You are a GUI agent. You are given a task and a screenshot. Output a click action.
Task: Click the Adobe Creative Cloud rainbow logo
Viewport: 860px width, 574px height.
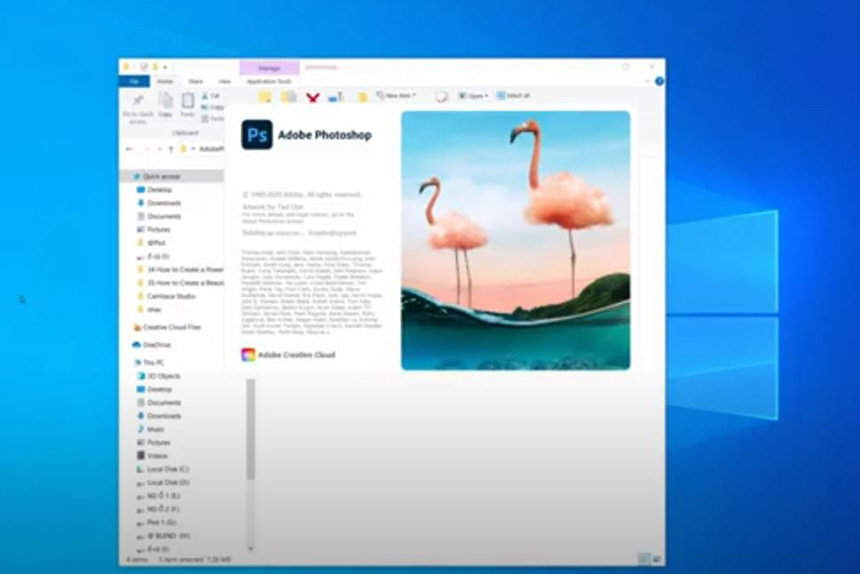[x=248, y=355]
